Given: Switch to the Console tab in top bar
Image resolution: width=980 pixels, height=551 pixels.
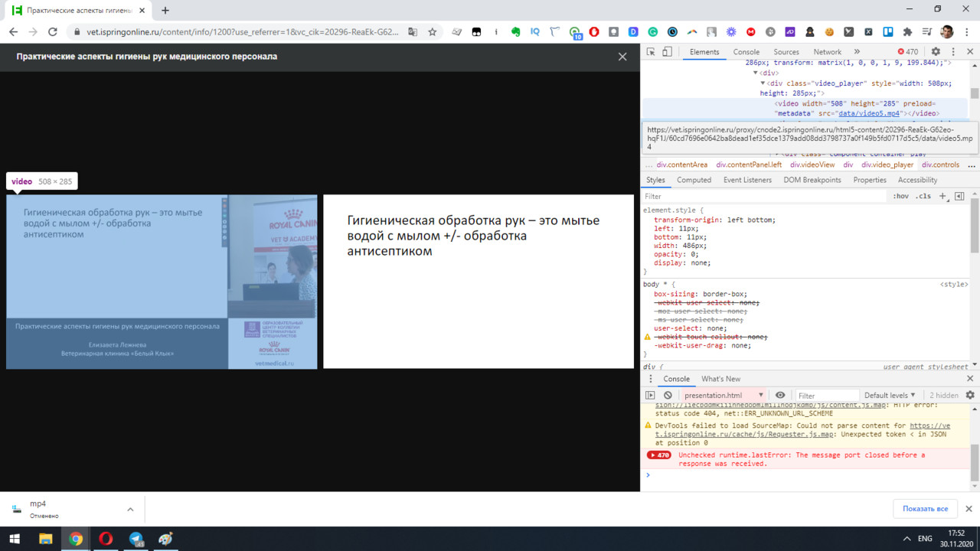Looking at the screenshot, I should click(746, 52).
